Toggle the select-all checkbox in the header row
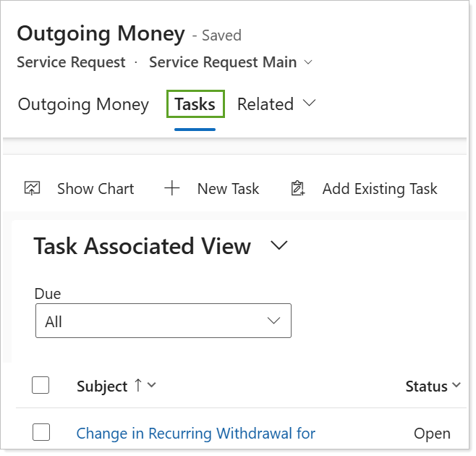The image size is (476, 456). click(41, 386)
